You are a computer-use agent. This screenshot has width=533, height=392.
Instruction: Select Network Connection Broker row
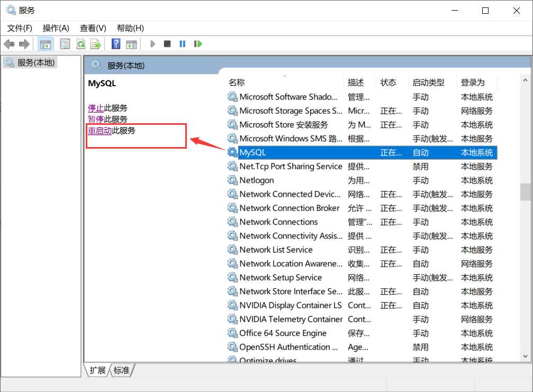click(362, 208)
